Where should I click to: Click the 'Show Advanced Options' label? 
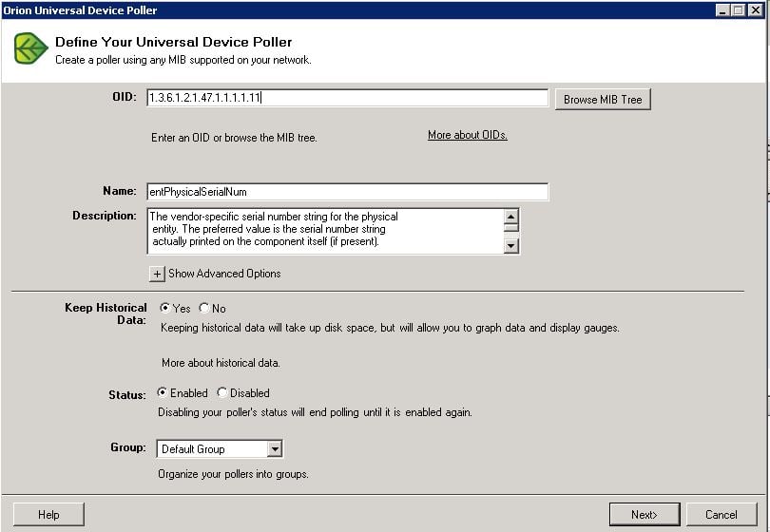tap(224, 274)
